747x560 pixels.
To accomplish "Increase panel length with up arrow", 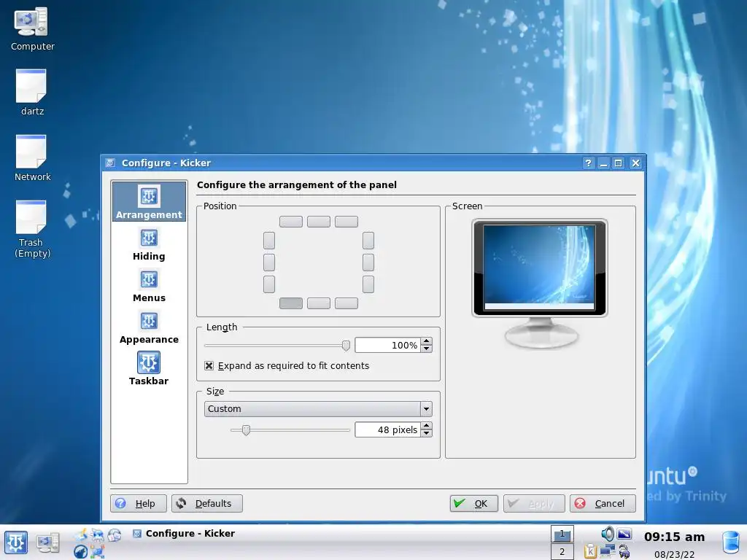I will click(427, 341).
